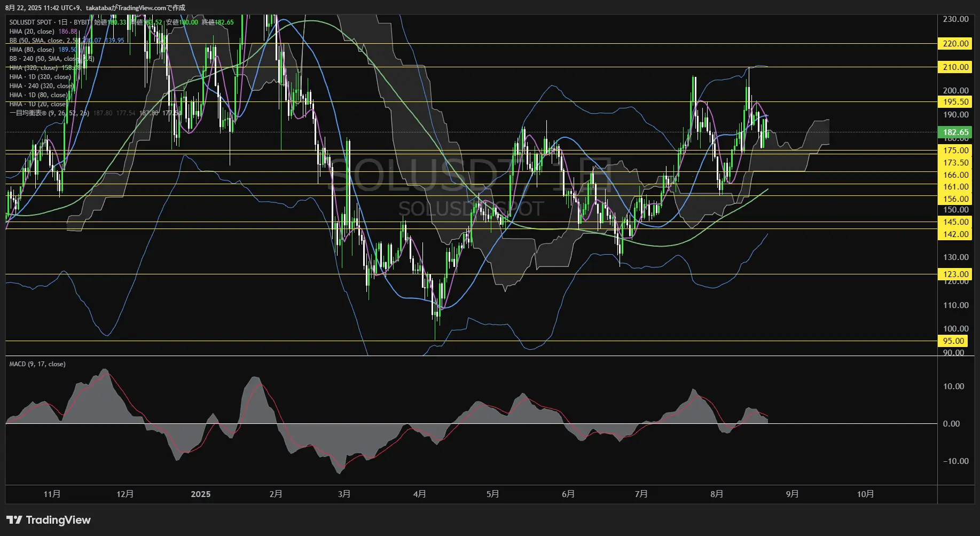Select the 9月 time axis label
Image resolution: width=980 pixels, height=536 pixels.
click(x=793, y=494)
